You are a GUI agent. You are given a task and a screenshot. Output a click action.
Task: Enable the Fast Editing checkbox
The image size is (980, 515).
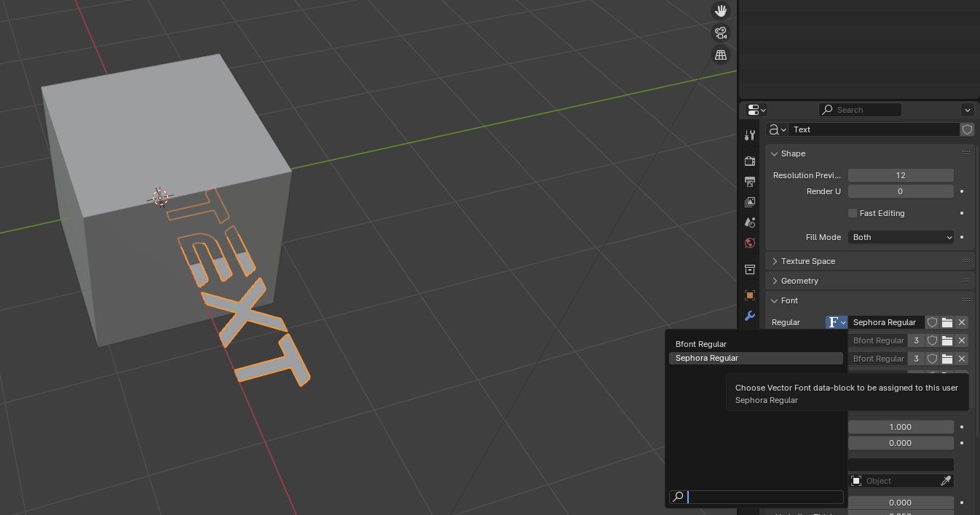pyautogui.click(x=853, y=213)
